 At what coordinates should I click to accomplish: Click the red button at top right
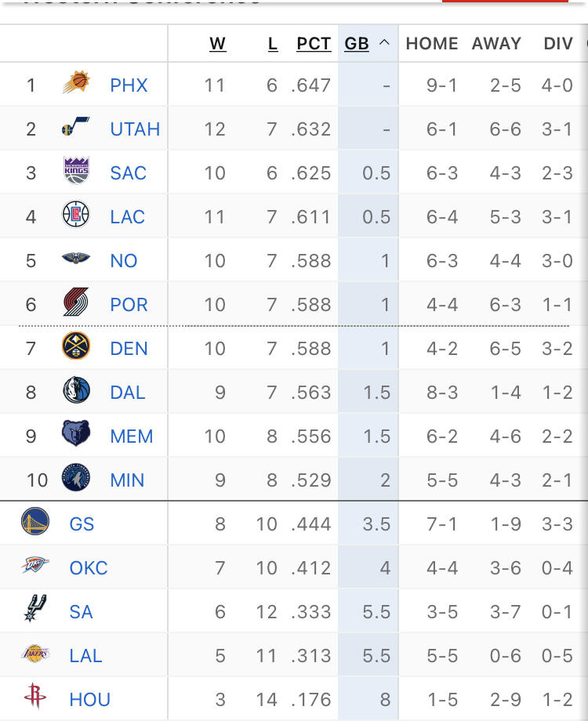(505, 2)
